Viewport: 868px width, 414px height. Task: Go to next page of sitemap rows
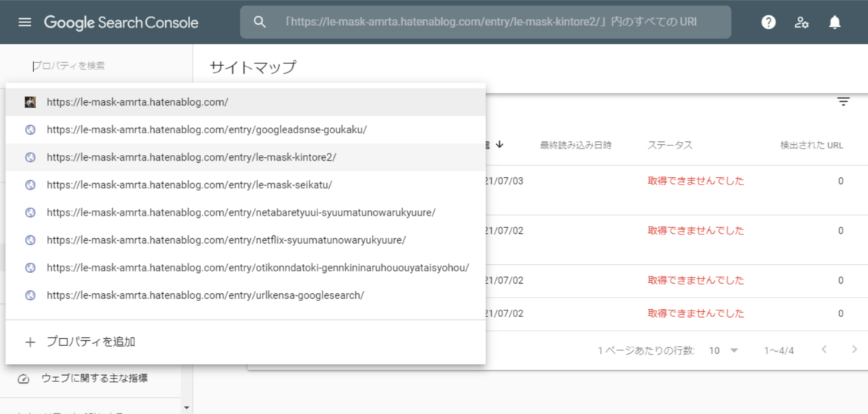click(854, 350)
